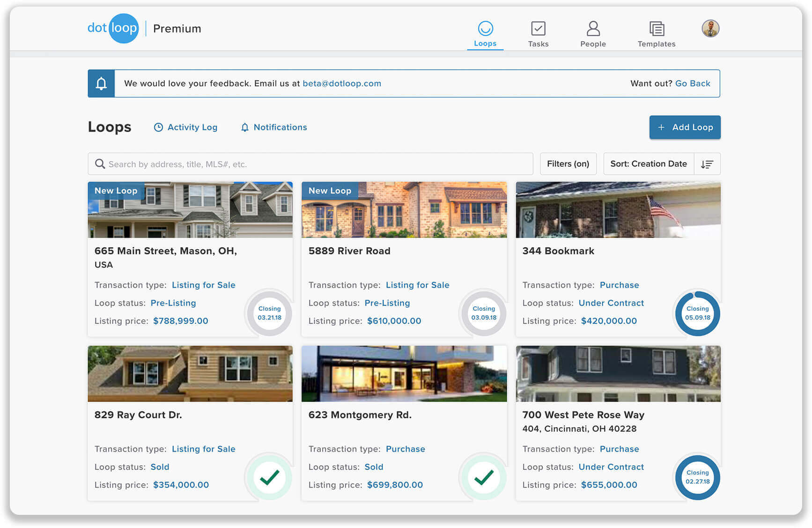
Task: Open the Loops section via its smiley icon
Action: pyautogui.click(x=485, y=28)
